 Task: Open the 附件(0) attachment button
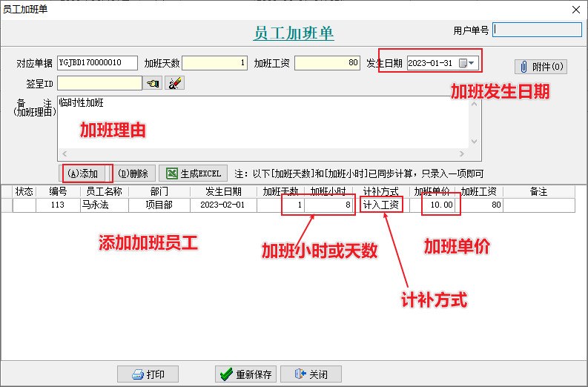[541, 67]
